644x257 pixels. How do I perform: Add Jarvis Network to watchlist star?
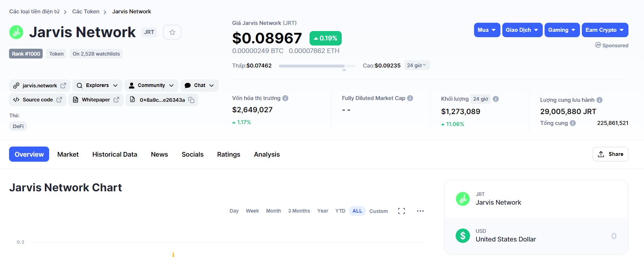point(172,32)
